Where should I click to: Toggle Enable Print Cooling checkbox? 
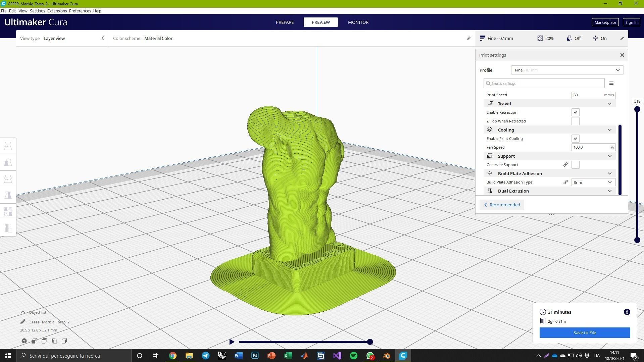[x=576, y=139]
